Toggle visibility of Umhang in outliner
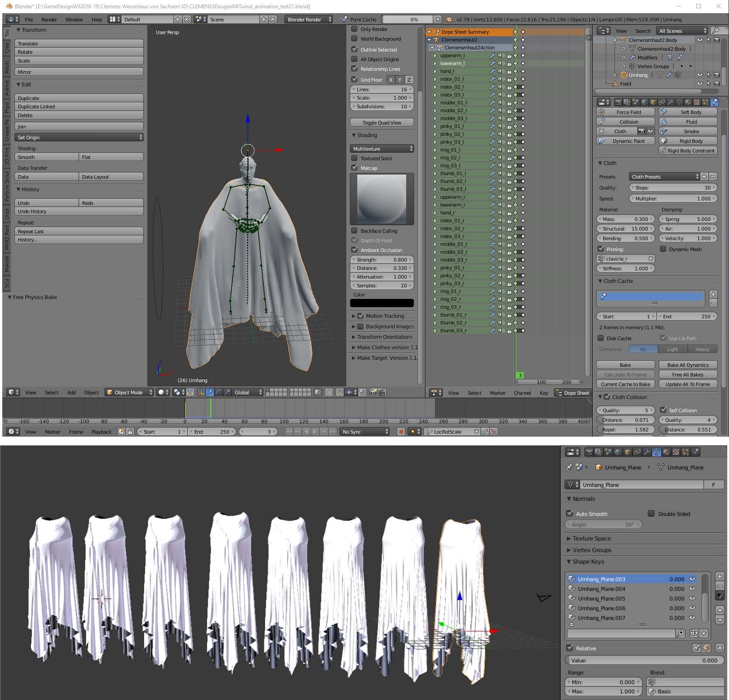The height and width of the screenshot is (700, 729). (x=700, y=75)
